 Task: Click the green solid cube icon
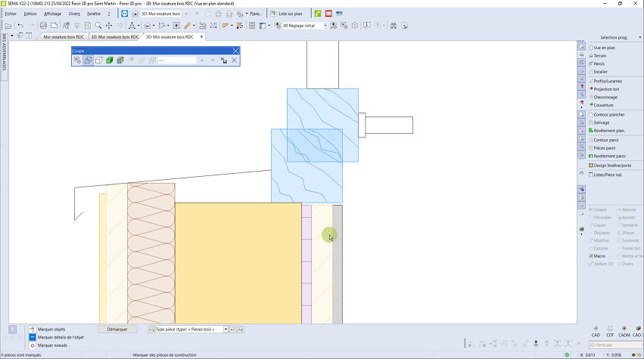[110, 60]
